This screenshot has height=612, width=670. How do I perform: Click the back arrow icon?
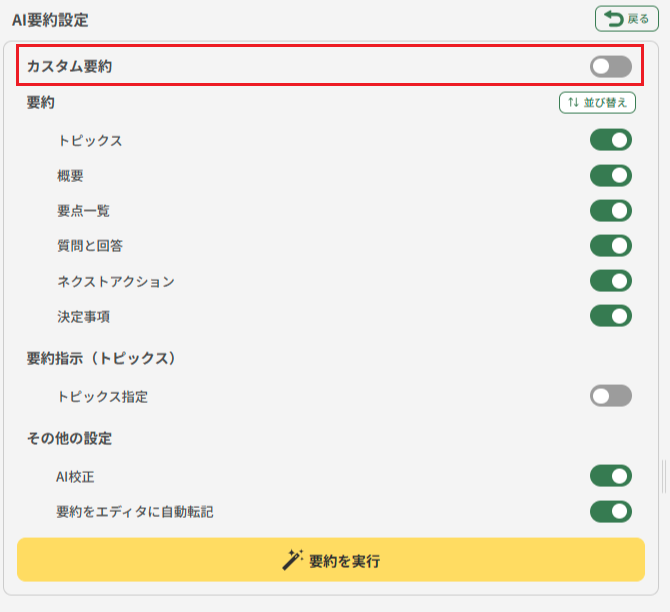pyautogui.click(x=612, y=18)
